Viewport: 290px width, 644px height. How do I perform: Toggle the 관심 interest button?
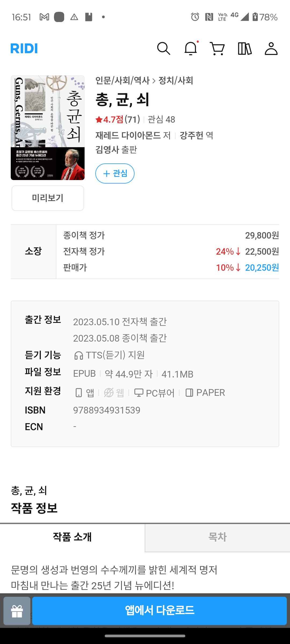tap(115, 173)
